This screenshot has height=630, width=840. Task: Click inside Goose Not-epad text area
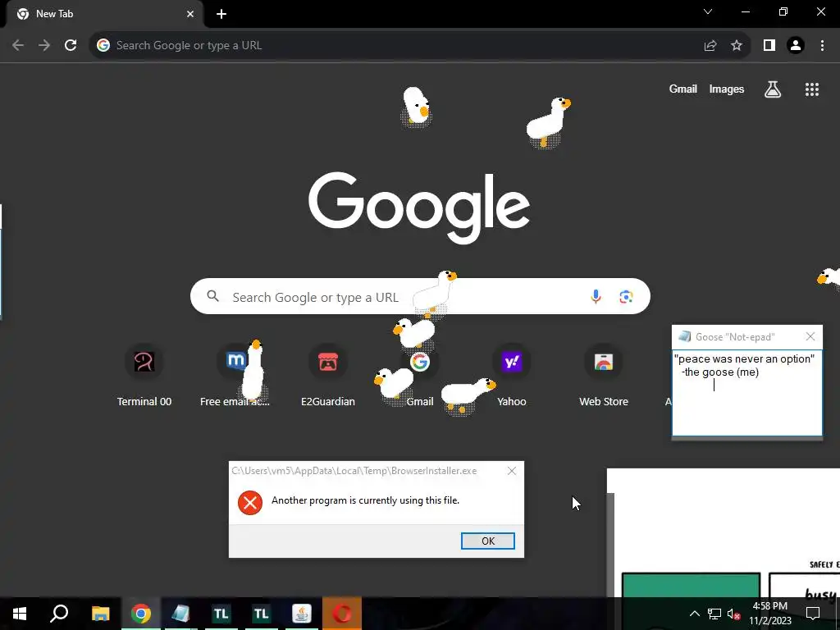click(746, 393)
